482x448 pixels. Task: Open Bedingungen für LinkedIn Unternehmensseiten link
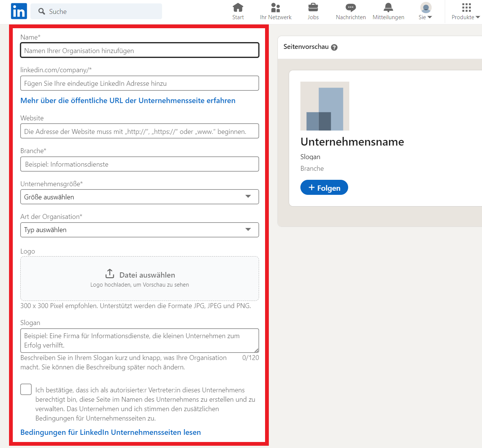coord(111,432)
